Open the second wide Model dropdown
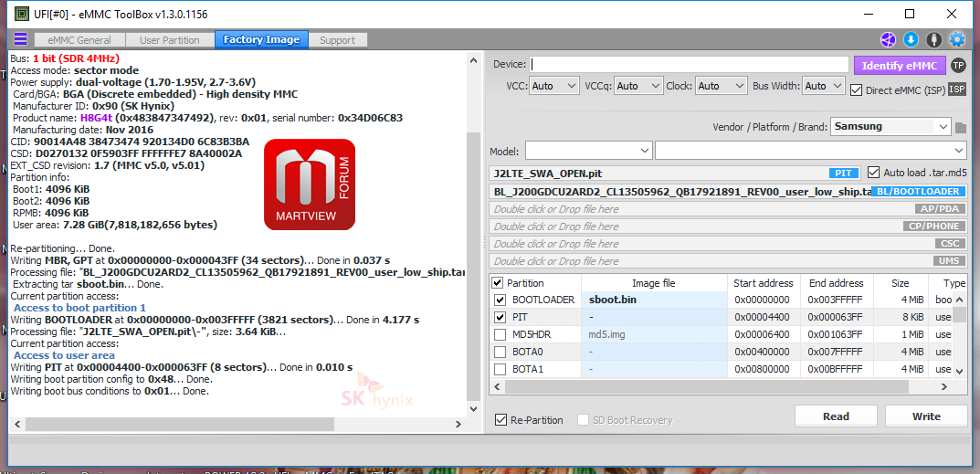Screen dimensions: 980x474 811,152
